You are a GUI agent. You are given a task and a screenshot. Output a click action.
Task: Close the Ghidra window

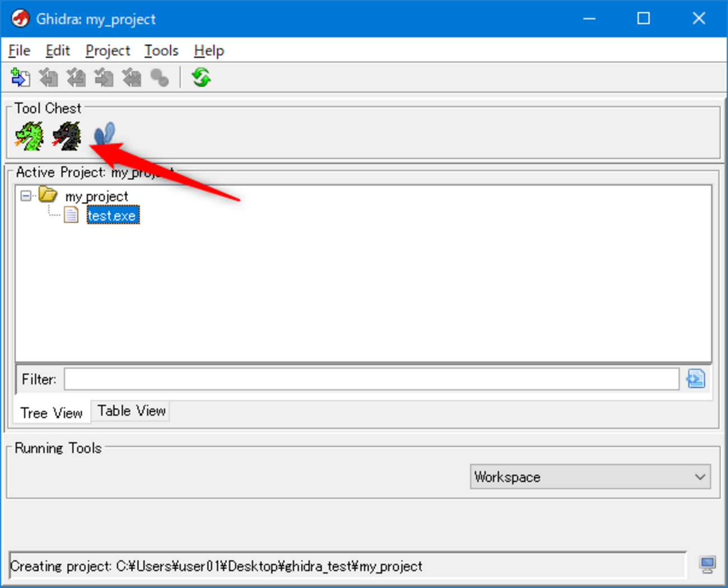pos(698,18)
